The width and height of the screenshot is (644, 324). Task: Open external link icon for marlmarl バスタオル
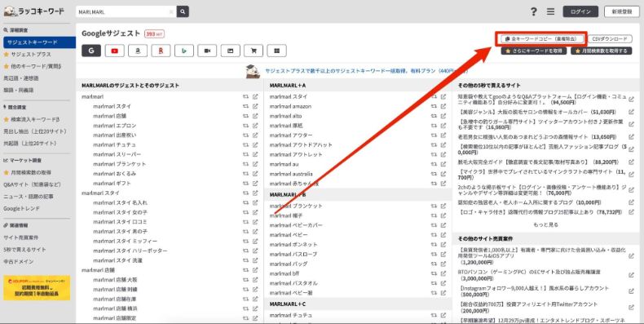coord(443,283)
